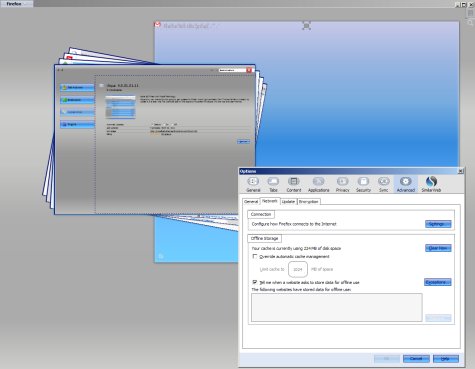Screen dimensions: 475x369
Task: Select the SimilarWeb options icon
Action: point(431,184)
